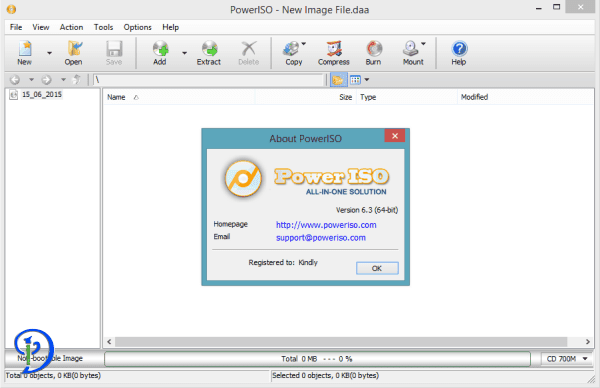600x388 pixels.
Task: Click the Up one level icon
Action: [77, 80]
